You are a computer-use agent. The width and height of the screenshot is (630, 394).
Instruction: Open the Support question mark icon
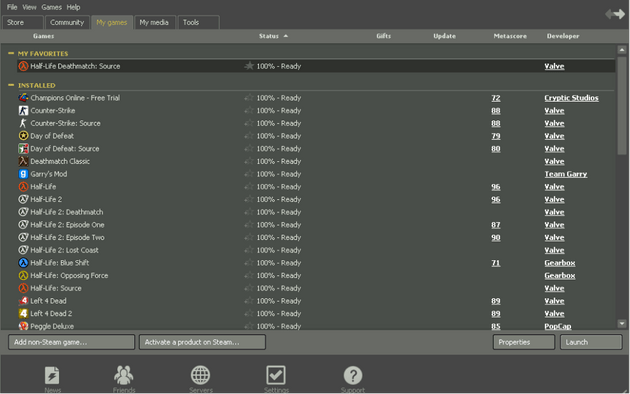tap(353, 376)
